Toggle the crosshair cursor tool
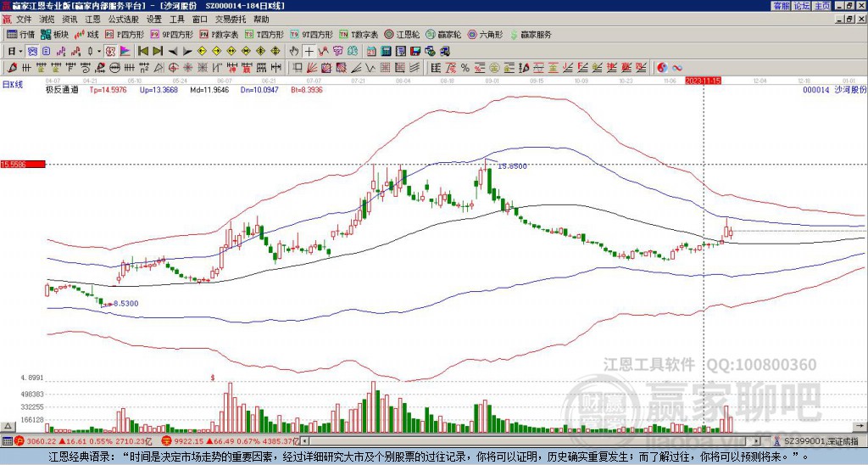This screenshot has width=868, height=465. point(309,52)
